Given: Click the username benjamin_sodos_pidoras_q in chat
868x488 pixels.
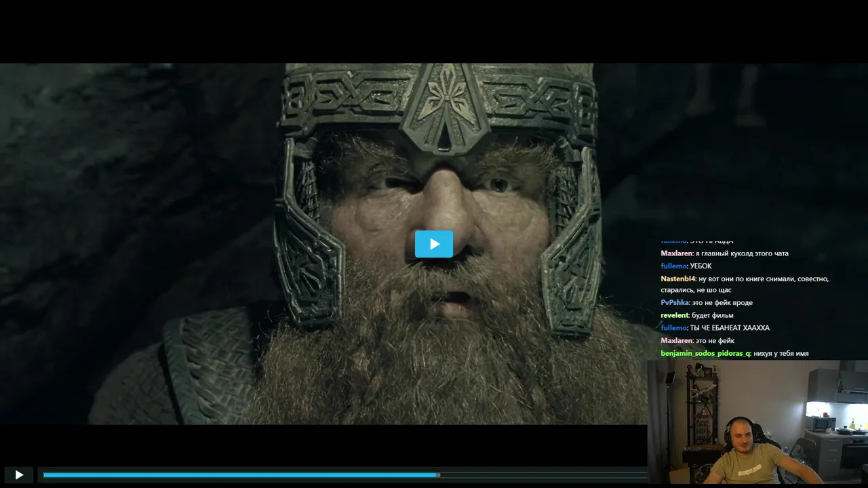Looking at the screenshot, I should pyautogui.click(x=705, y=354).
